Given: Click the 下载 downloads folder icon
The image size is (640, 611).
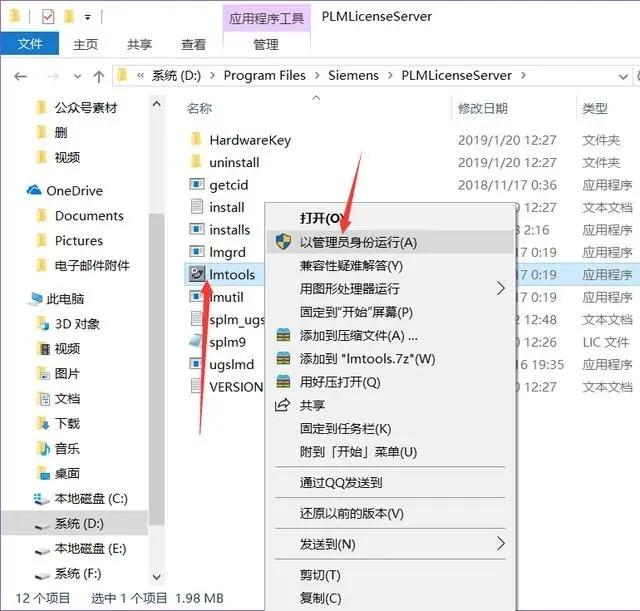Looking at the screenshot, I should (x=42, y=423).
